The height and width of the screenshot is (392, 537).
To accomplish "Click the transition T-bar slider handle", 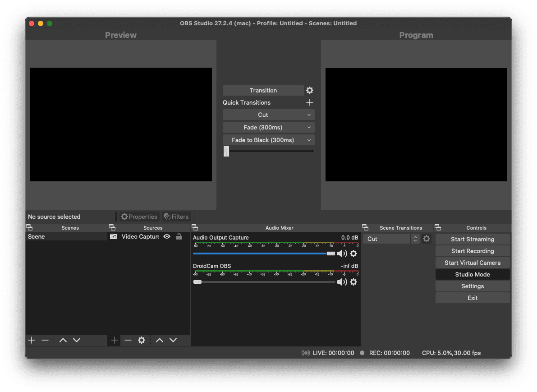I will pyautogui.click(x=226, y=151).
